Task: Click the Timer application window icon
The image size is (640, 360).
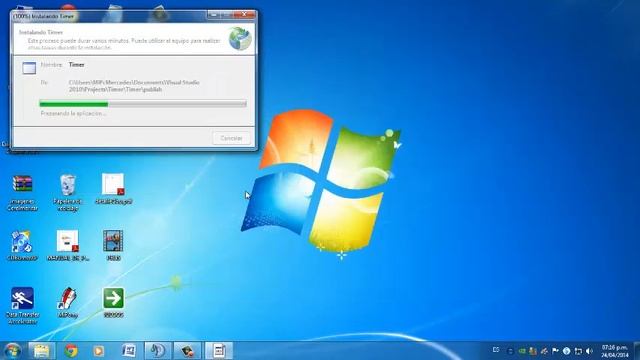Action: coord(29,68)
